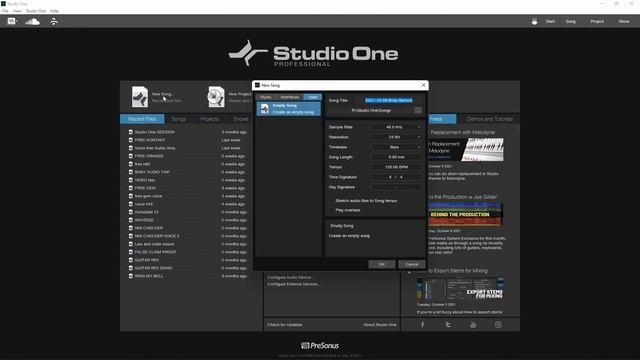Click the Time Signature 4 / 4 field
Viewport: 640px width, 360px height.
[x=396, y=177]
